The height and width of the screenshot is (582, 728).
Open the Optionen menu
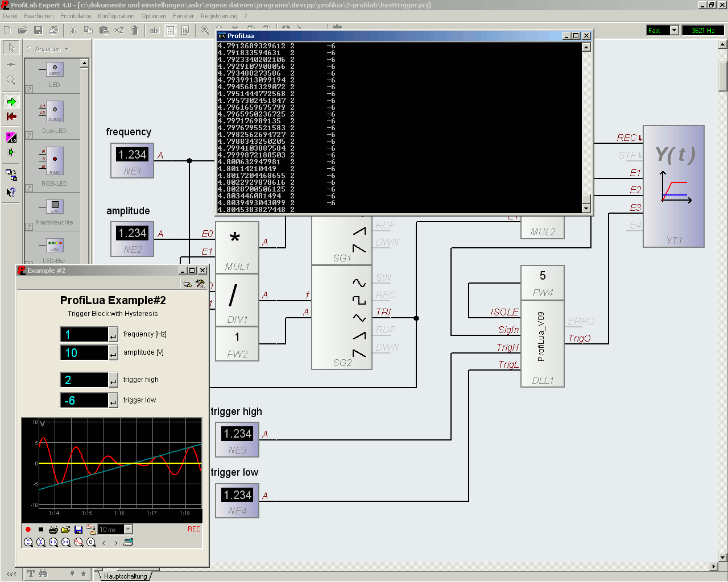point(154,16)
